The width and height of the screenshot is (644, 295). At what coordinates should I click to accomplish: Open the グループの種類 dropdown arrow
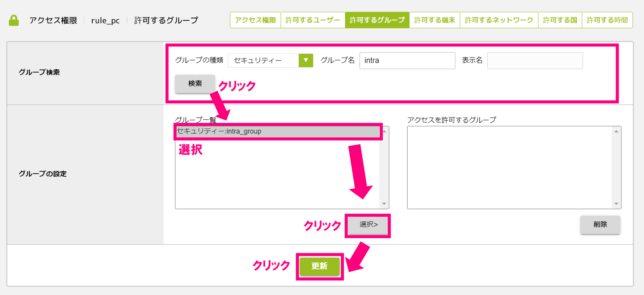[x=306, y=60]
